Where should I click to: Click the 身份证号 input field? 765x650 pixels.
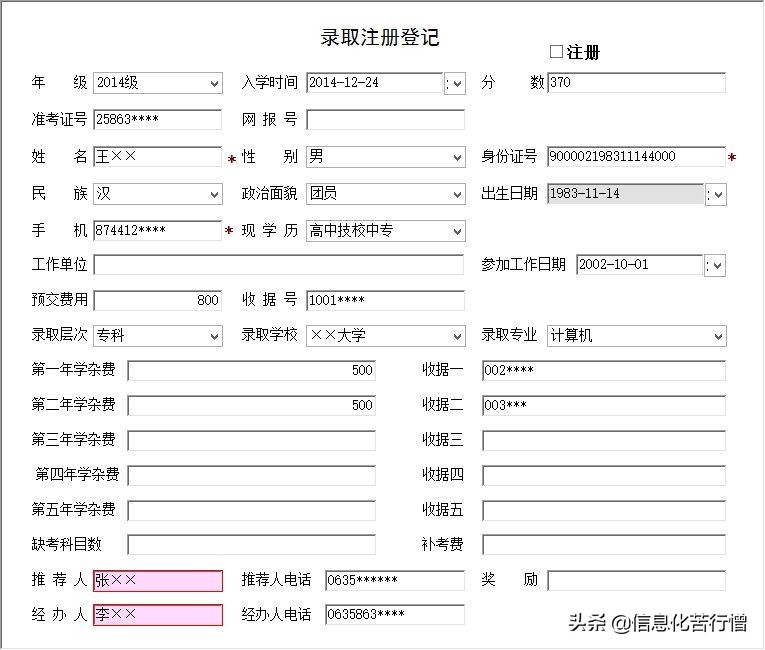tap(637, 157)
